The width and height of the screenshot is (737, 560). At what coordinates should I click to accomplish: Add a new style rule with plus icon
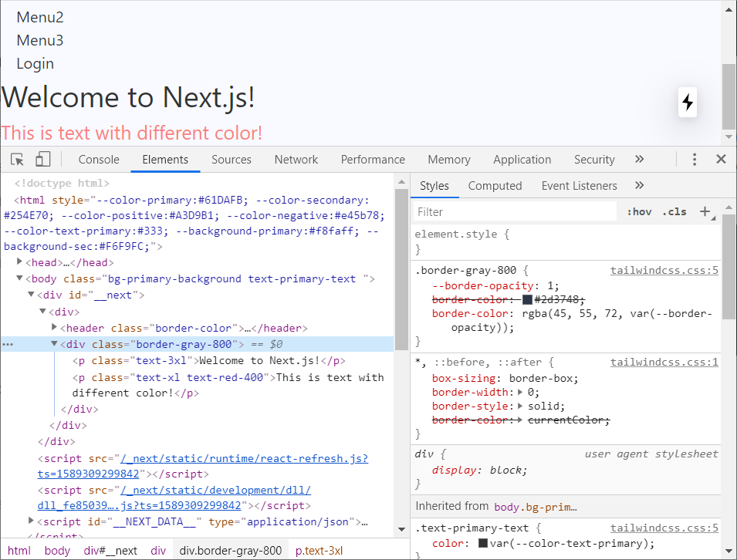tap(705, 211)
